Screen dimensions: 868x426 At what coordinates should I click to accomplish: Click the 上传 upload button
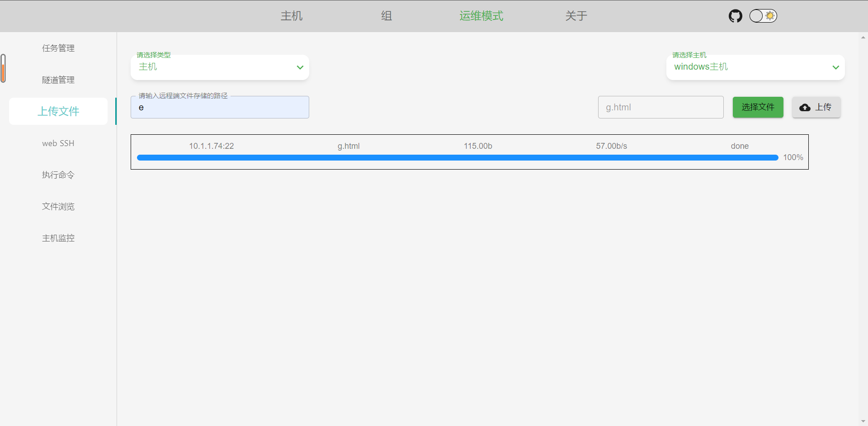[x=816, y=107]
